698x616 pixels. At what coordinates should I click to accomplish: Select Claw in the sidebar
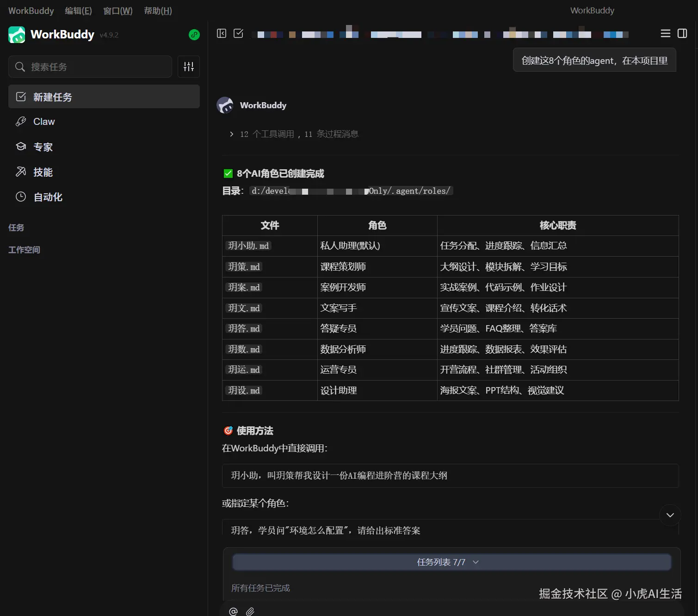click(104, 122)
